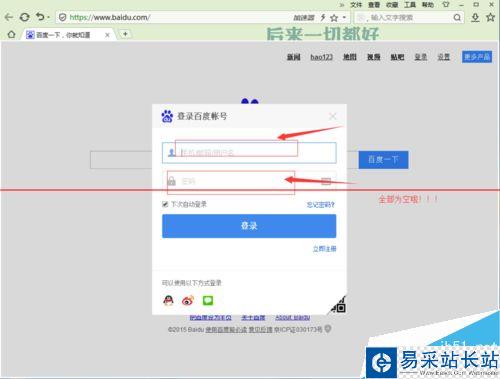The height and width of the screenshot is (379, 500).
Task: Click the username field in login dialog
Action: tap(249, 153)
